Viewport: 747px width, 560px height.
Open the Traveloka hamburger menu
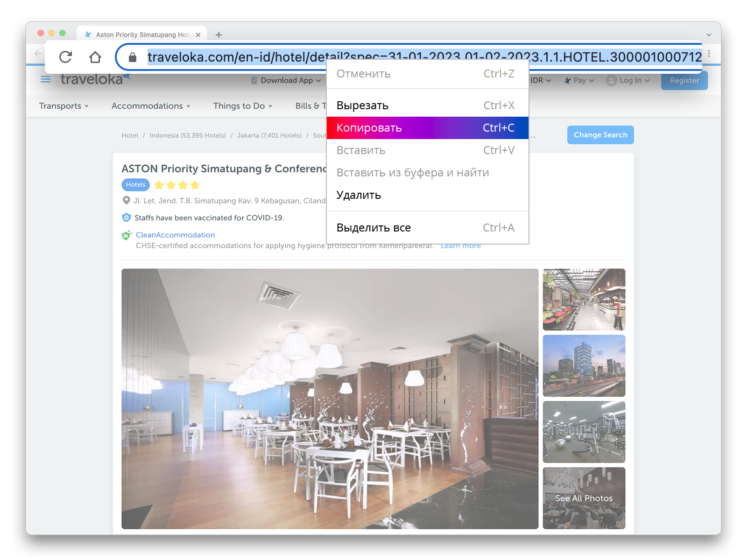coord(46,79)
